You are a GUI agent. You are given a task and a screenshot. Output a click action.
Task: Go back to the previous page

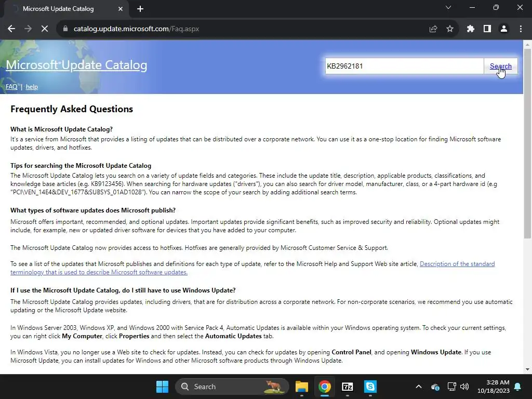coord(11,29)
